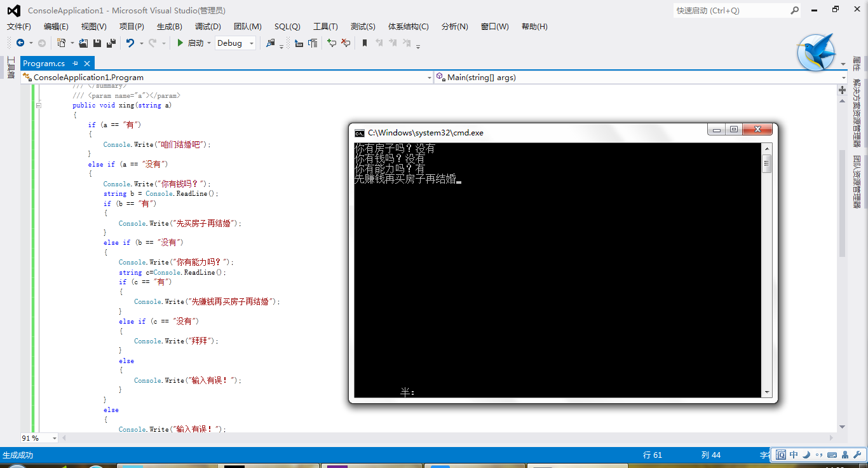Click the cmd.exe vertical scrollbar thumb
This screenshot has height=468, width=868.
coord(767,163)
